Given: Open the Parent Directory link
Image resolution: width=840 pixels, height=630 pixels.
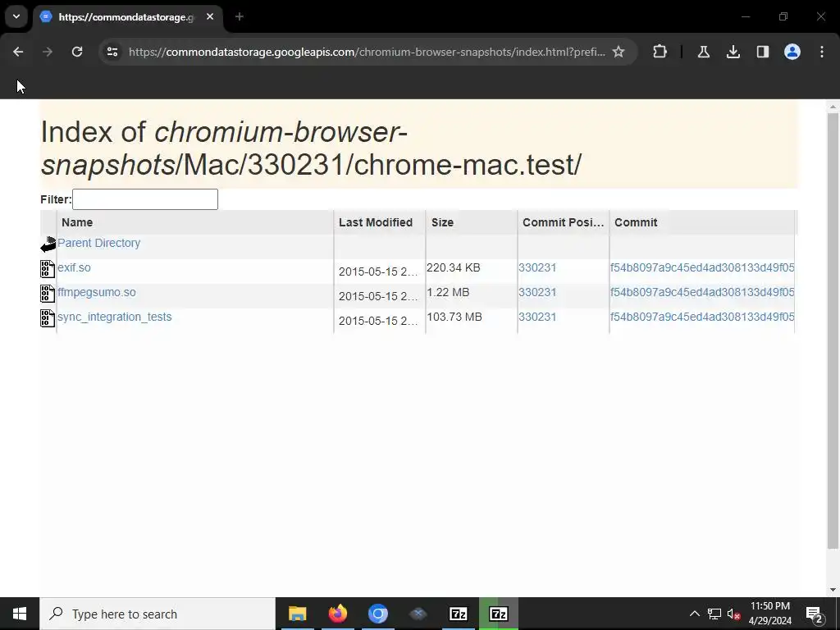Looking at the screenshot, I should tap(99, 243).
